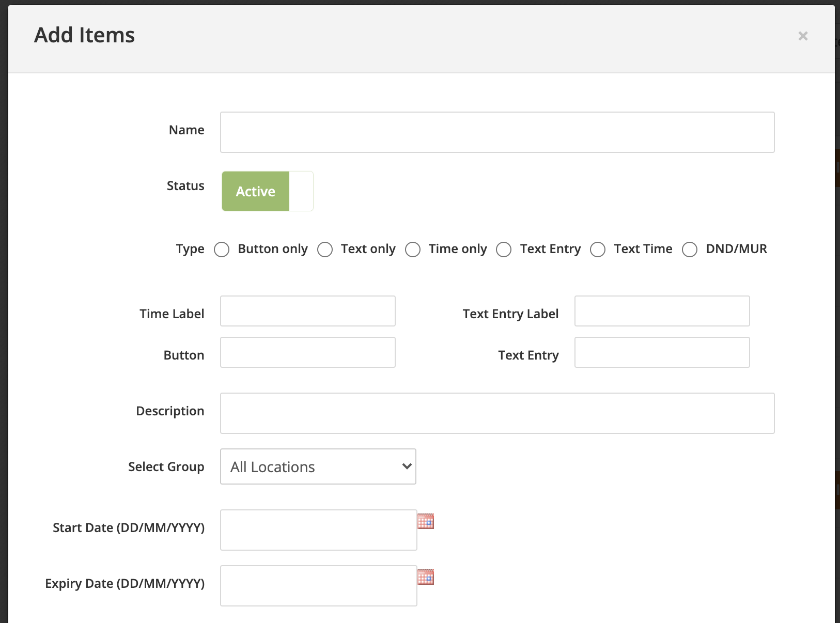Image resolution: width=840 pixels, height=623 pixels.
Task: Open the Start Date calendar picker
Action: click(x=426, y=522)
